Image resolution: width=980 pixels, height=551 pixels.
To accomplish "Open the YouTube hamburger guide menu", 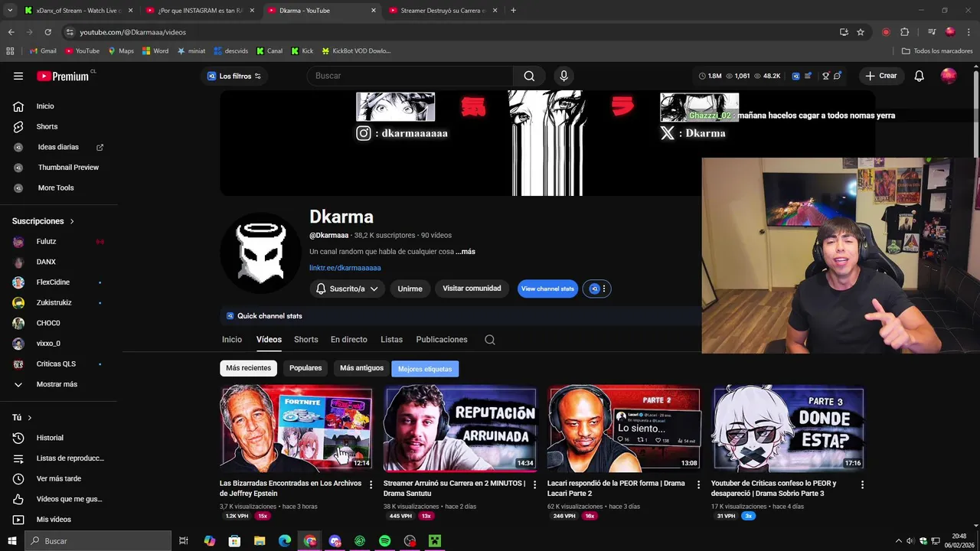I will tap(18, 76).
